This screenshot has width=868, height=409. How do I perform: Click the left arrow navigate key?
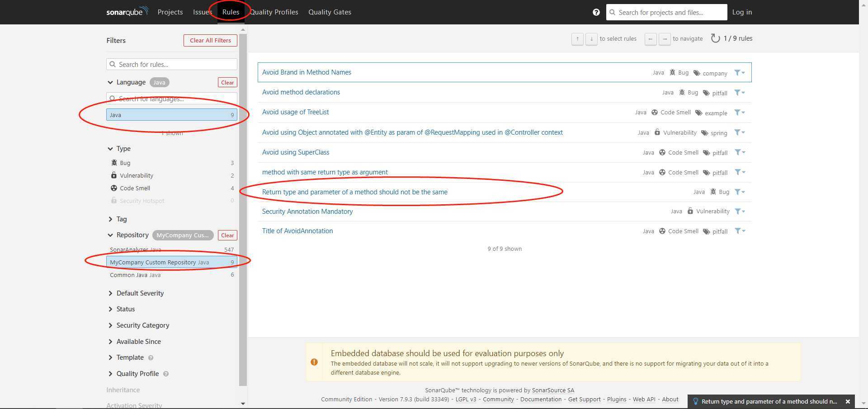click(651, 39)
